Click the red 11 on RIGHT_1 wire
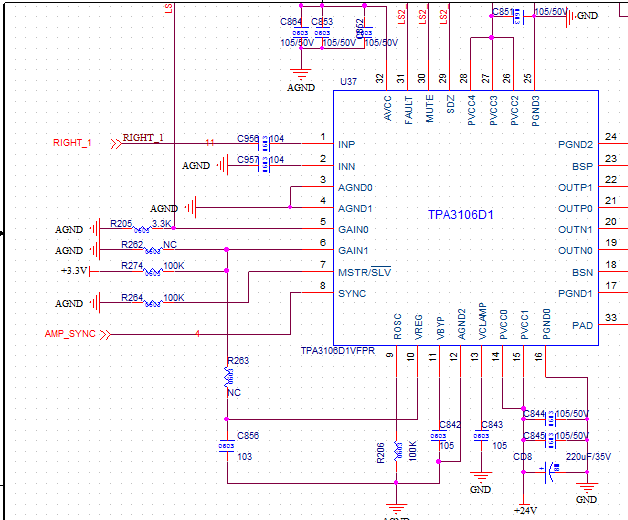 point(210,143)
